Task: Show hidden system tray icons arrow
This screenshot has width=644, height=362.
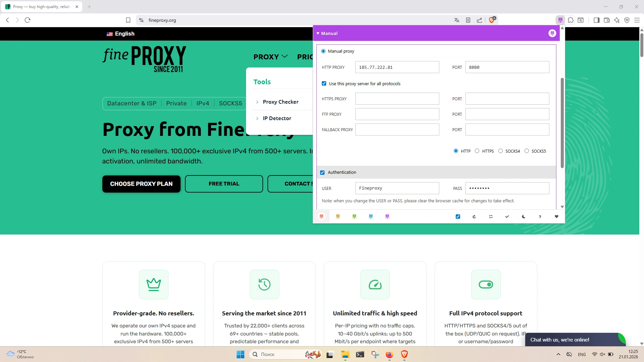Action: (558, 354)
